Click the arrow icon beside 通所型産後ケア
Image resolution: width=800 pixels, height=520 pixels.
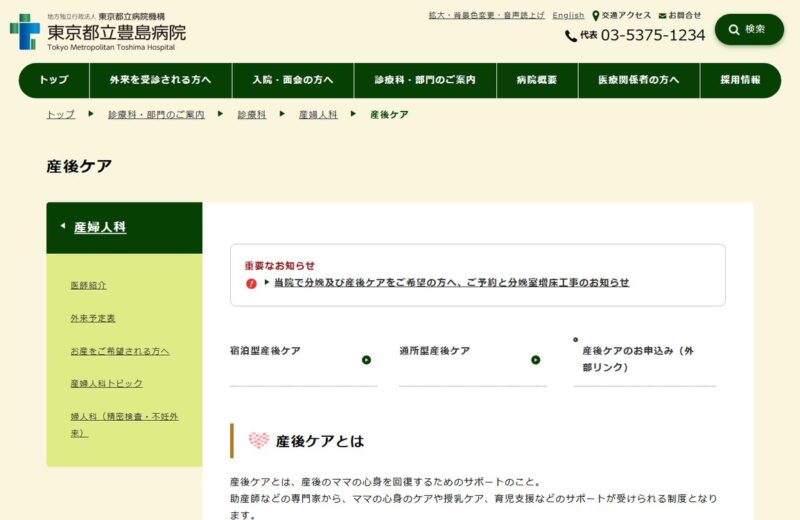click(x=535, y=360)
